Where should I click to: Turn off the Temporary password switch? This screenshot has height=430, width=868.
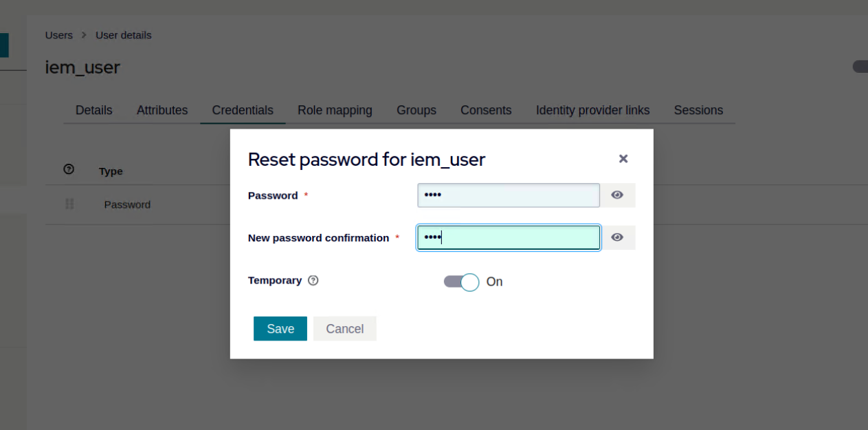click(x=461, y=282)
